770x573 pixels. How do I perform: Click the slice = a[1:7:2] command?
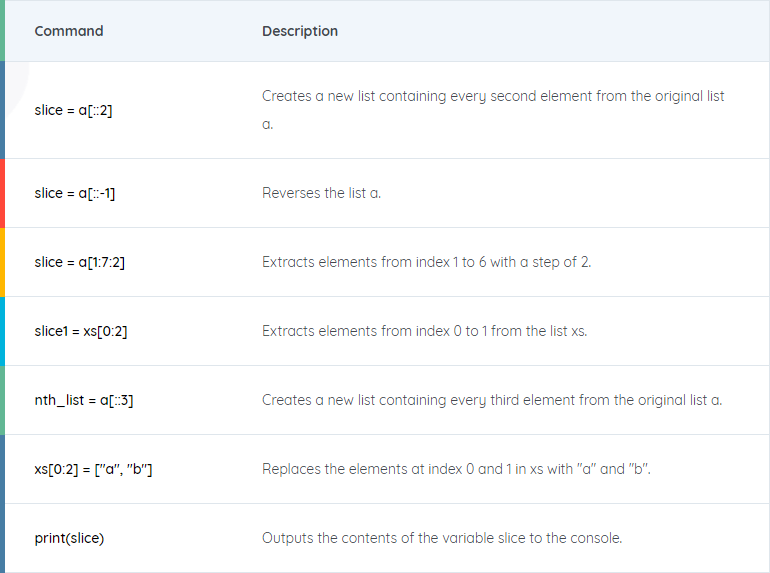click(80, 262)
